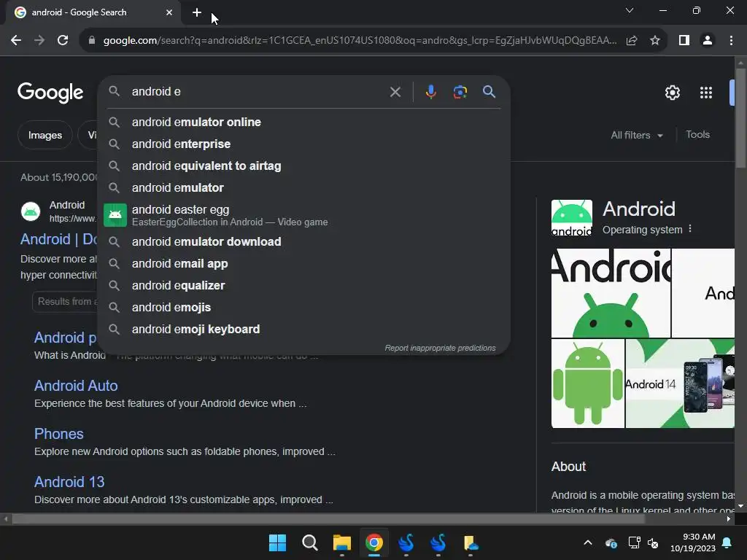Pick the android emoji keyboard suggestion
The width and height of the screenshot is (747, 560).
pyautogui.click(x=303, y=329)
